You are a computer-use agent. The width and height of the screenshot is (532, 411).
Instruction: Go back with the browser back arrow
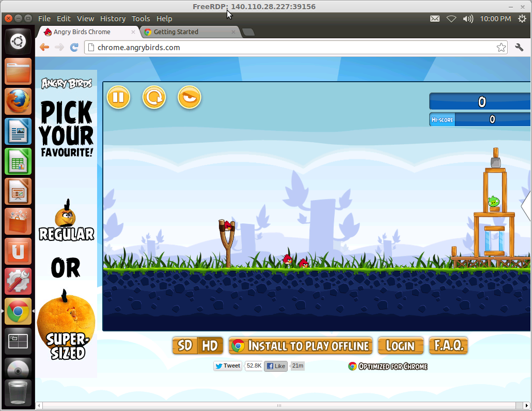pos(44,47)
